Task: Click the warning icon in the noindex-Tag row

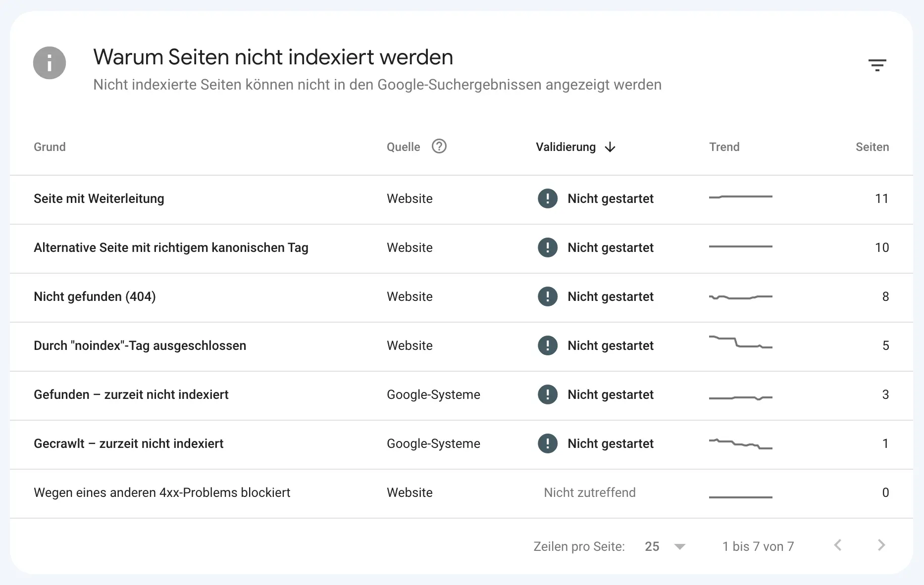Action: [548, 345]
